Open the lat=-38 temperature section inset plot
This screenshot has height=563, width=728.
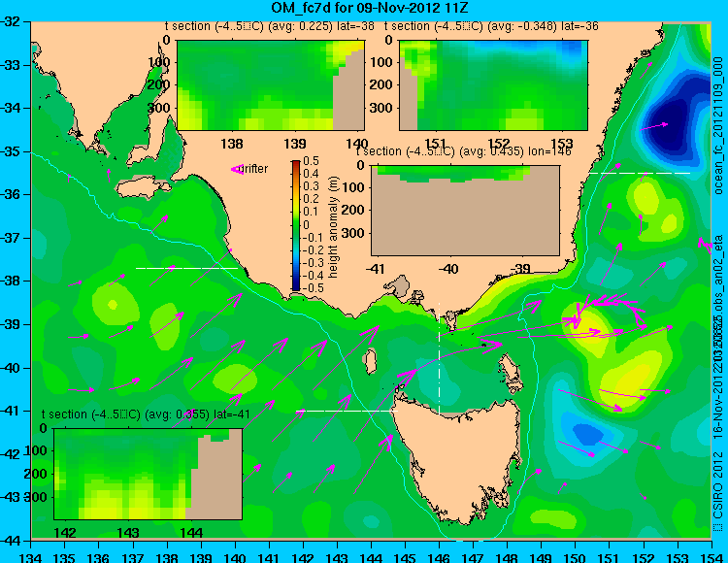271,85
